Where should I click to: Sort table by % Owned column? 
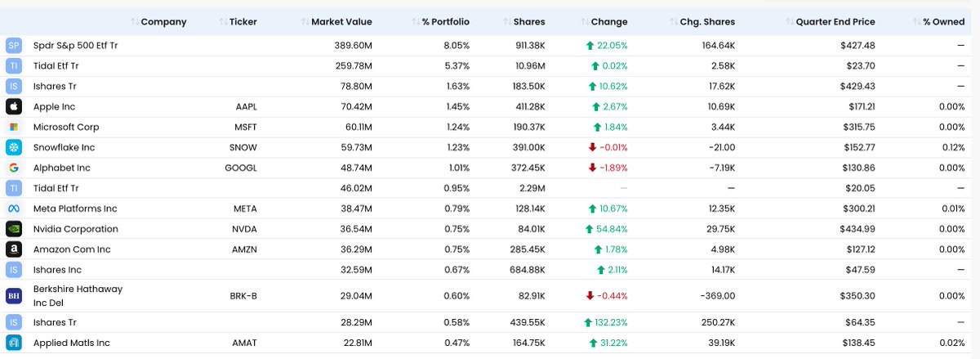[938, 22]
